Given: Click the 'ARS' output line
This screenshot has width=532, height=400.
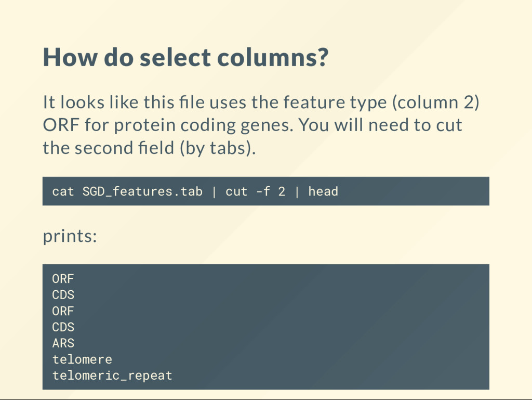Looking at the screenshot, I should coord(63,343).
